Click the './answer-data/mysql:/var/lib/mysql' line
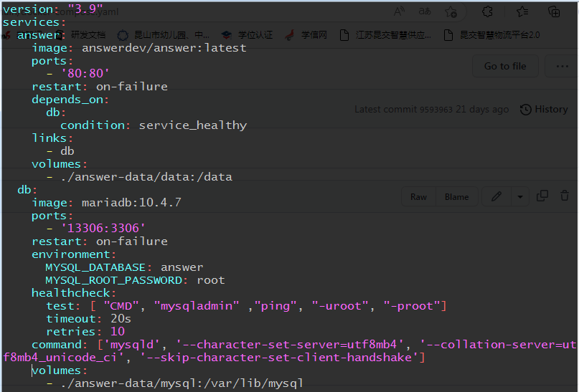 point(175,383)
